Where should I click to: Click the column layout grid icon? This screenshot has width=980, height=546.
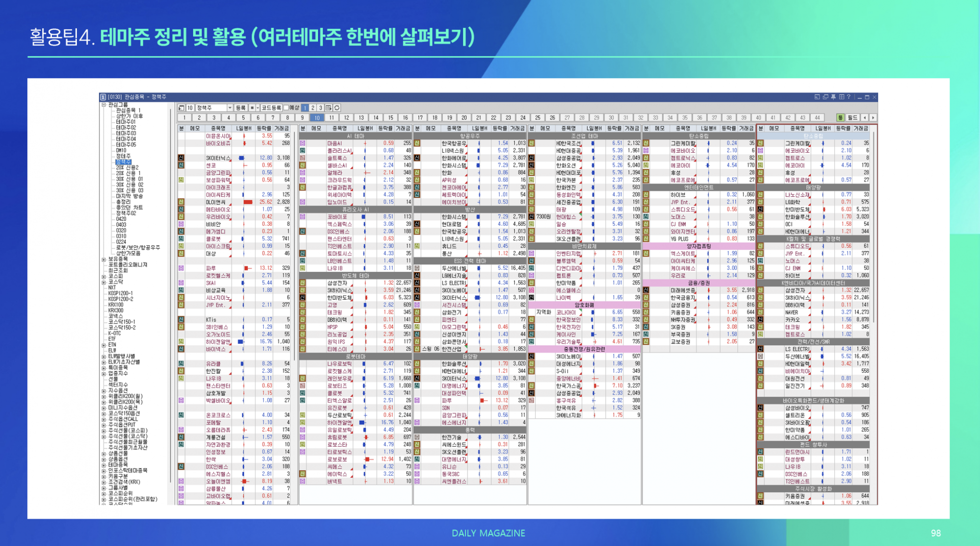tap(329, 108)
